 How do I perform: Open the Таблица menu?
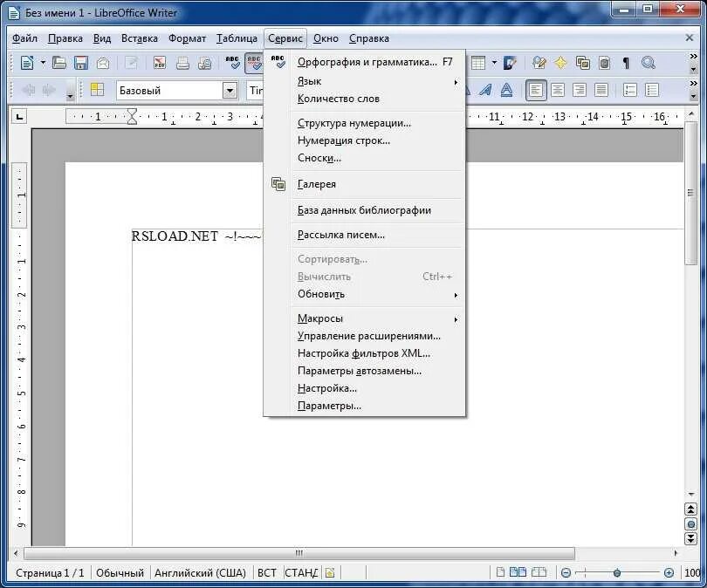coord(237,38)
